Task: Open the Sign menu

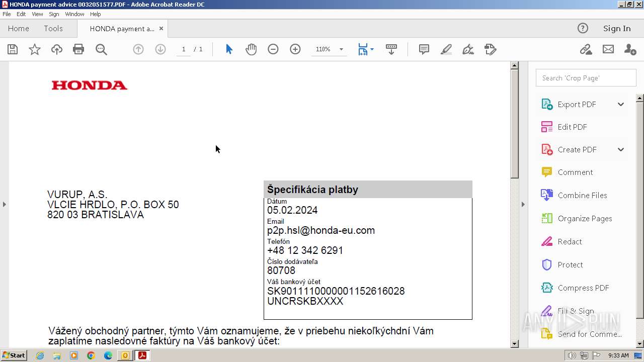Action: pos(54,14)
